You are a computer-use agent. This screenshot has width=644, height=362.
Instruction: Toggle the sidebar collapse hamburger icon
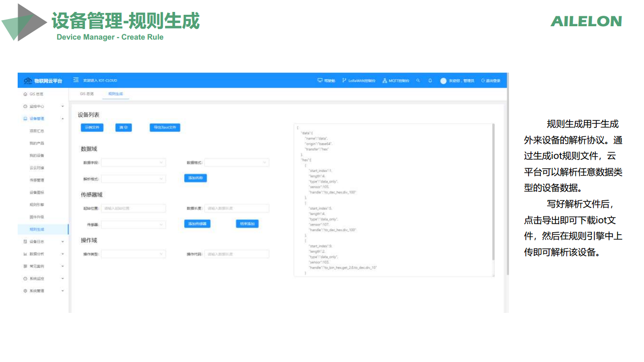click(76, 80)
